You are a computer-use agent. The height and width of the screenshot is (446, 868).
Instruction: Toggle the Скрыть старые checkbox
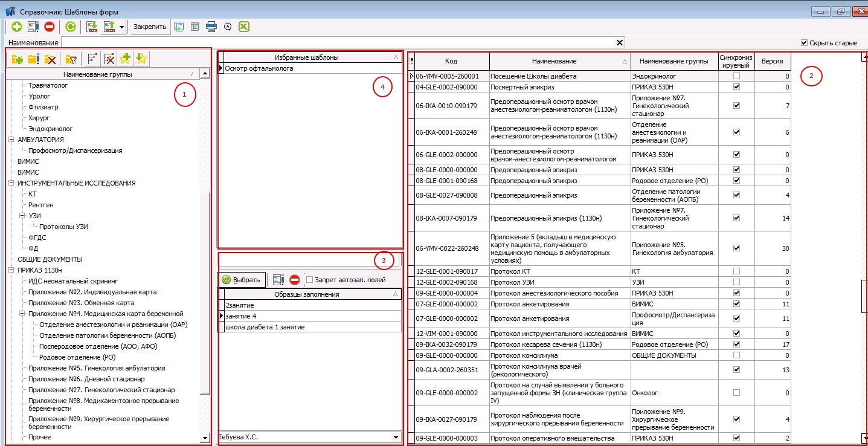pos(804,43)
